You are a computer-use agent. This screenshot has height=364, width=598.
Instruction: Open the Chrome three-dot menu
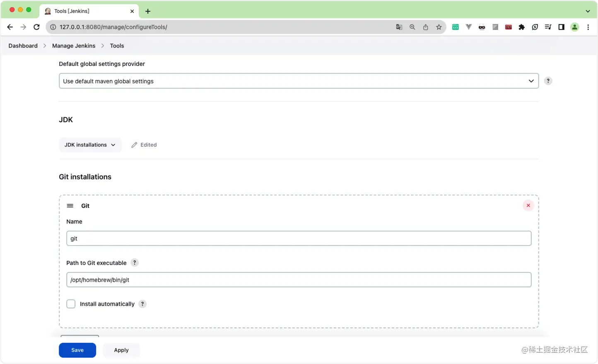pyautogui.click(x=588, y=27)
